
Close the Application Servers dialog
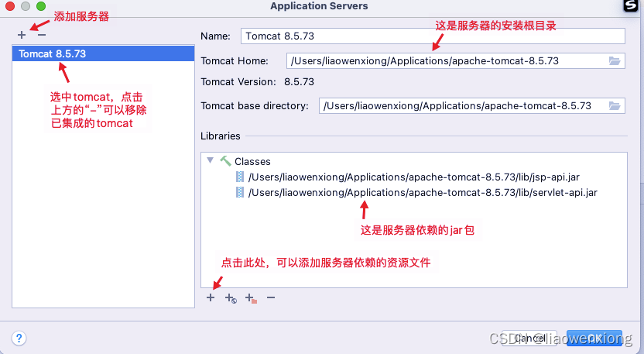point(10,6)
